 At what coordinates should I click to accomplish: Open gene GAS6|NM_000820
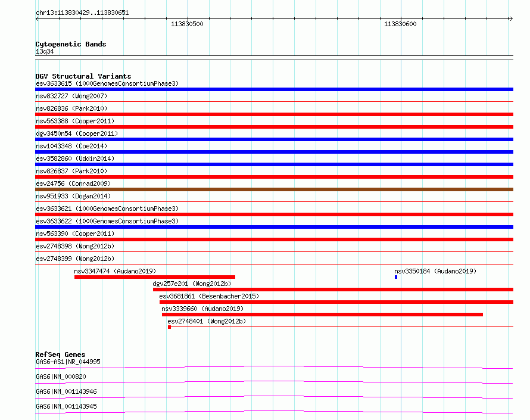click(x=61, y=377)
